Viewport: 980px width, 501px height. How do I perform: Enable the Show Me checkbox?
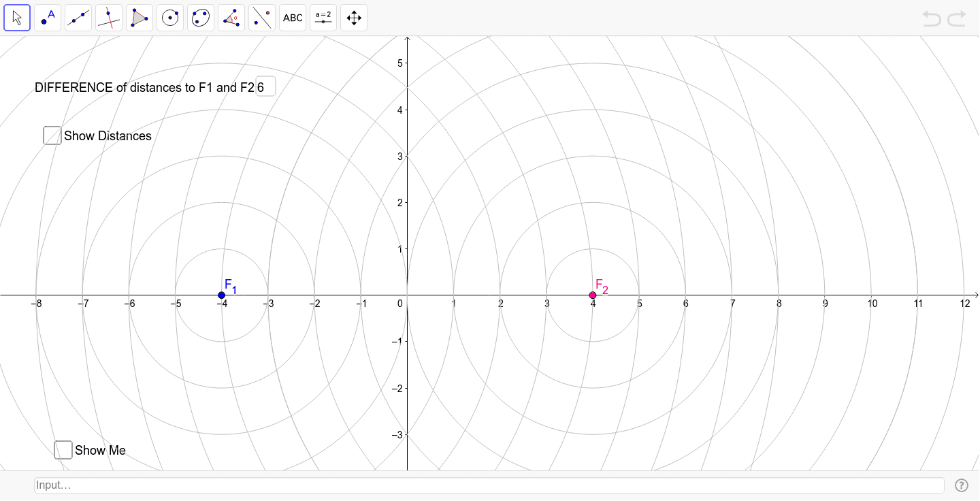tap(63, 450)
